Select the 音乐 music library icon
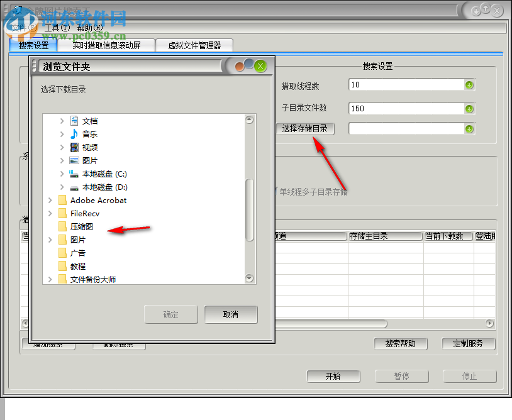Image resolution: width=512 pixels, height=420 pixels. tap(75, 134)
